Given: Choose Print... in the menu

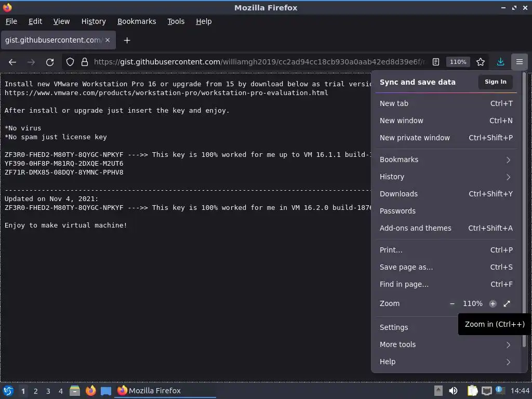Looking at the screenshot, I should (x=446, y=250).
